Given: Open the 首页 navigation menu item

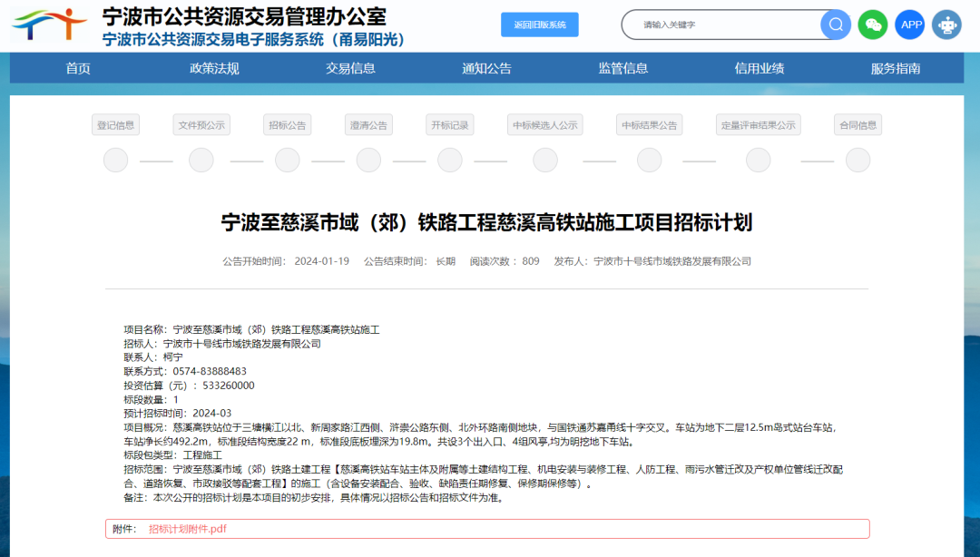Looking at the screenshot, I should (x=78, y=68).
